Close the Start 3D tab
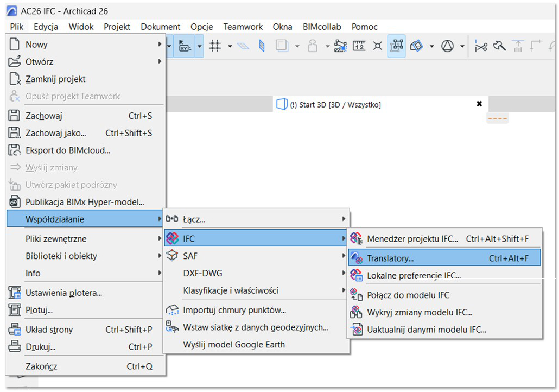The width and height of the screenshot is (559, 392). 479,104
